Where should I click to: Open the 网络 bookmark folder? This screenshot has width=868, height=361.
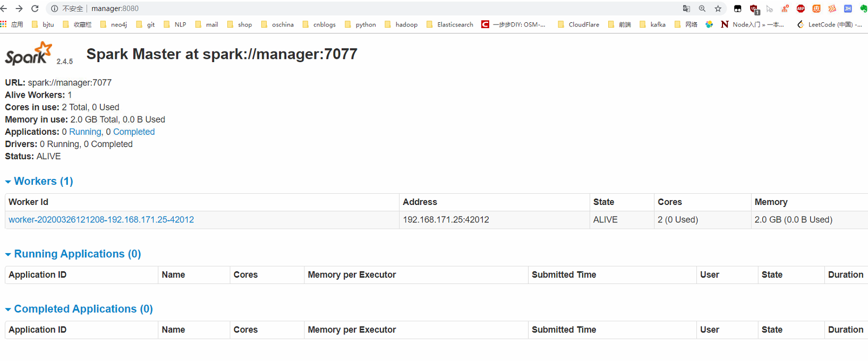[x=686, y=24]
